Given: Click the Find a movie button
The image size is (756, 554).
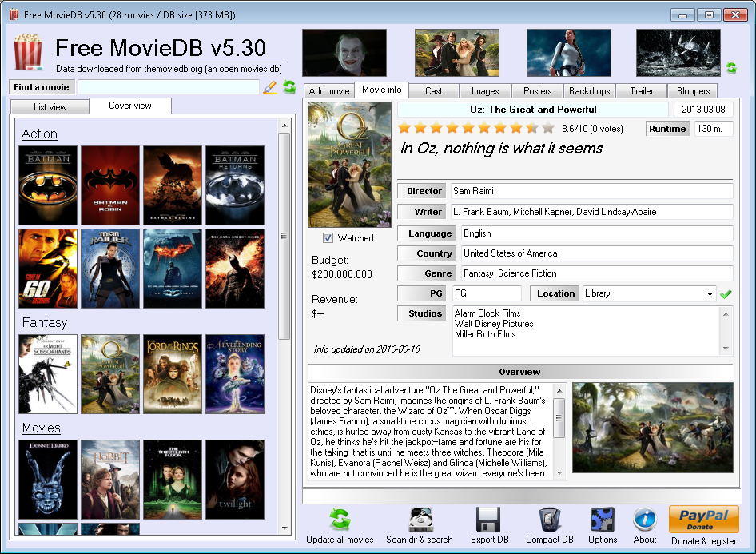Looking at the screenshot, I should tap(42, 87).
